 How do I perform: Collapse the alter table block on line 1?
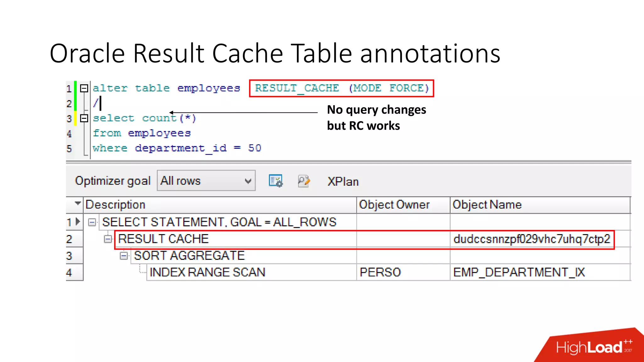point(84,88)
